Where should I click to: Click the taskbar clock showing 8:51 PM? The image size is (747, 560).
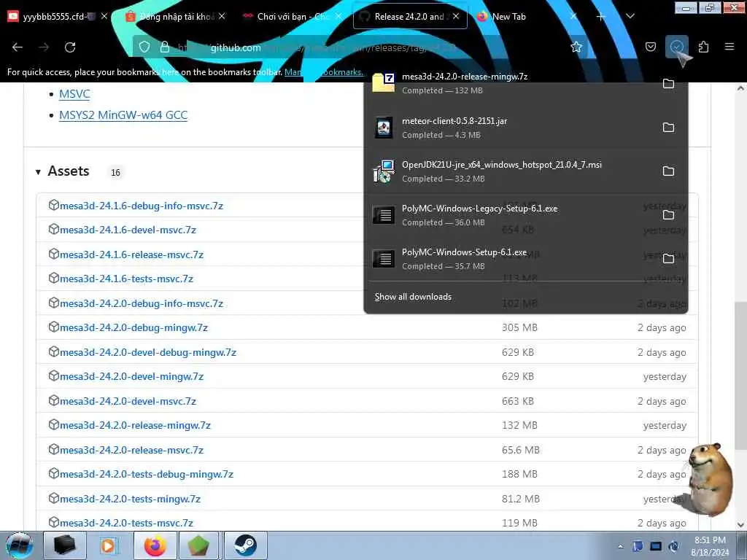[x=710, y=546]
